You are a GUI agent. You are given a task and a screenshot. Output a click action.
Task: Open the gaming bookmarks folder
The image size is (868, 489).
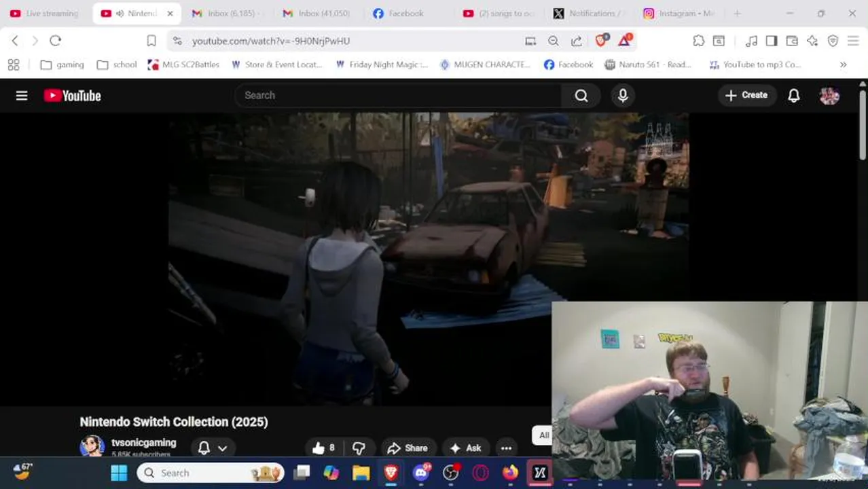(x=62, y=65)
